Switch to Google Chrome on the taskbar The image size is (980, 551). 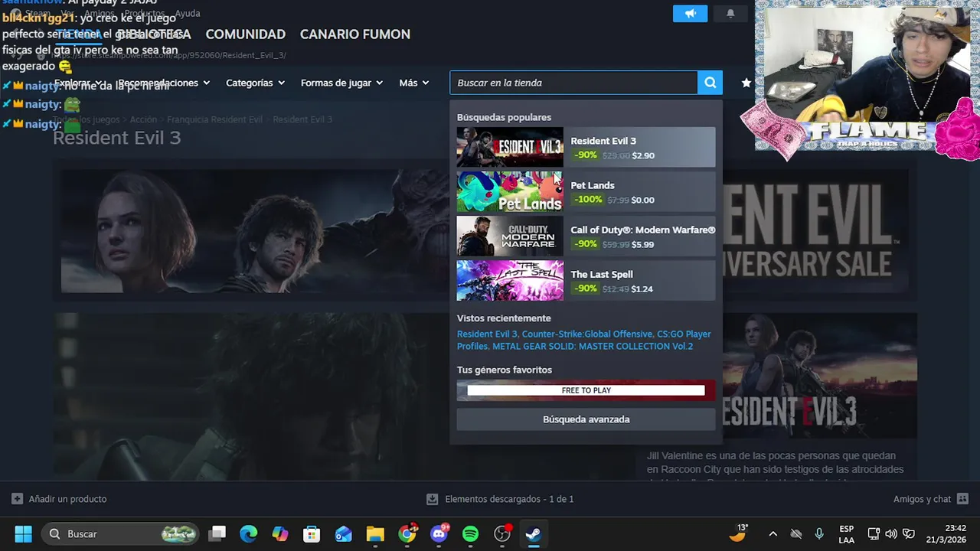point(407,533)
